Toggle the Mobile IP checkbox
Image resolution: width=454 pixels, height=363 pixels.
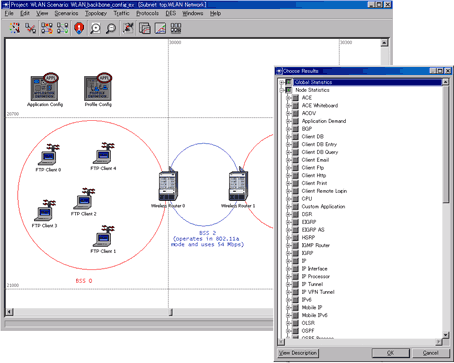pos(295,307)
